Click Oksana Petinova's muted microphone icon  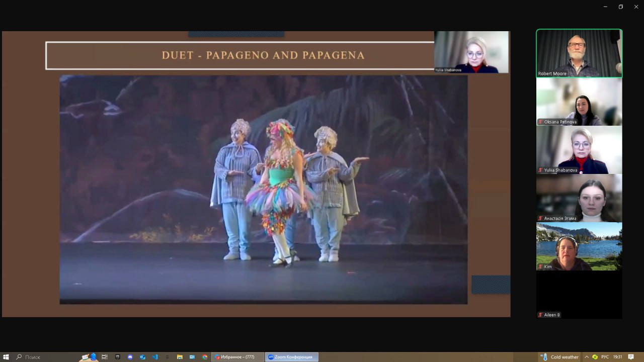[541, 122]
